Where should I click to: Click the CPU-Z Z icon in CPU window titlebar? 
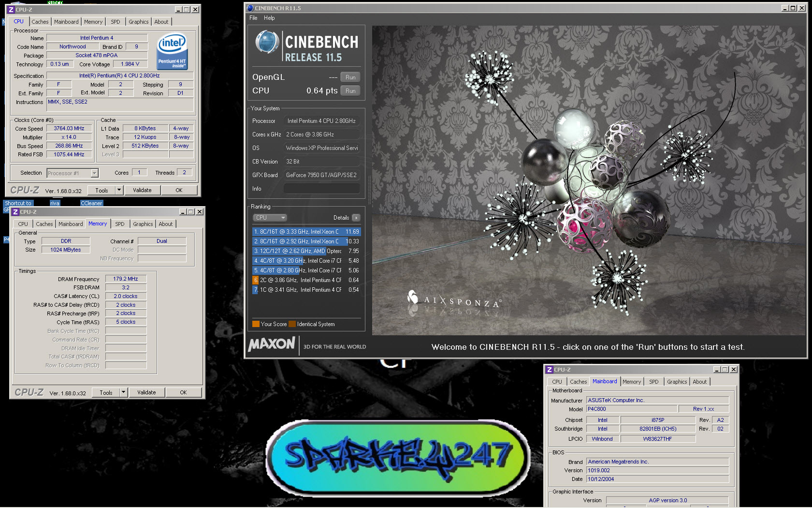coord(11,10)
